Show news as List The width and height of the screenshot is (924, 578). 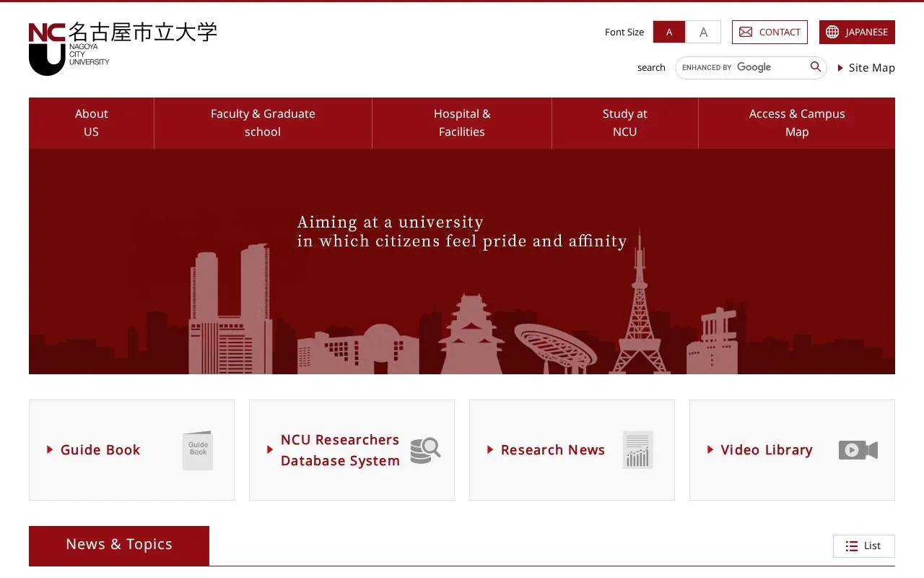click(x=864, y=546)
